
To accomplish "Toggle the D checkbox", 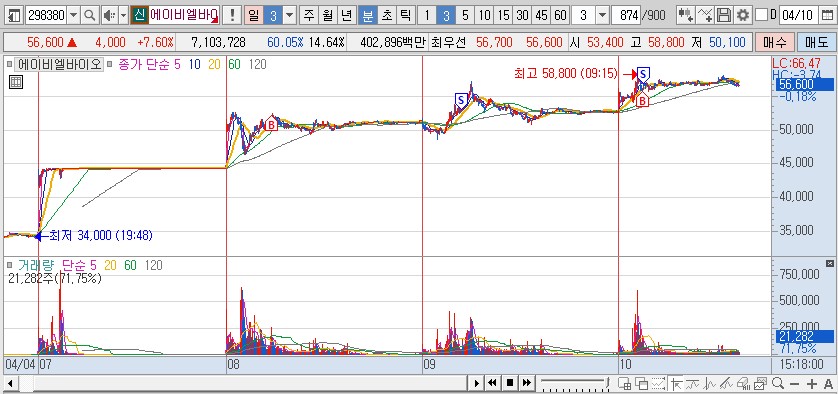I will point(762,15).
